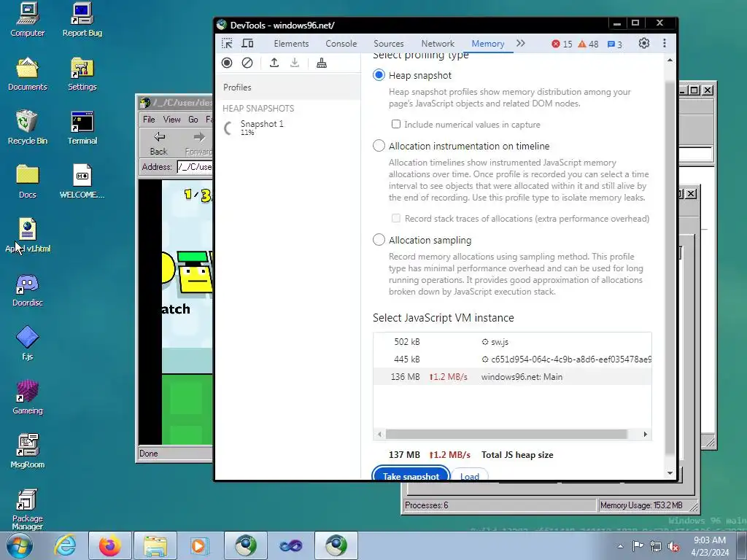
Task: Enable Include numerical values in capture
Action: 396,124
